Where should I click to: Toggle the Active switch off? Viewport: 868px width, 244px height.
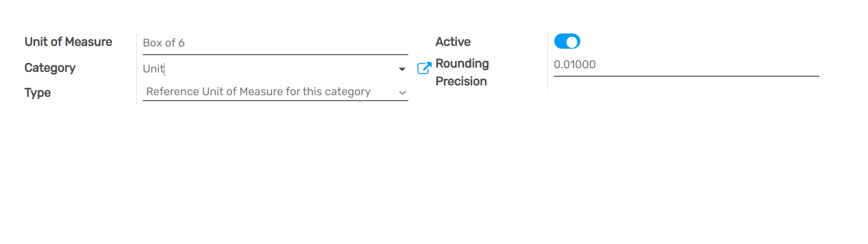[x=567, y=42]
